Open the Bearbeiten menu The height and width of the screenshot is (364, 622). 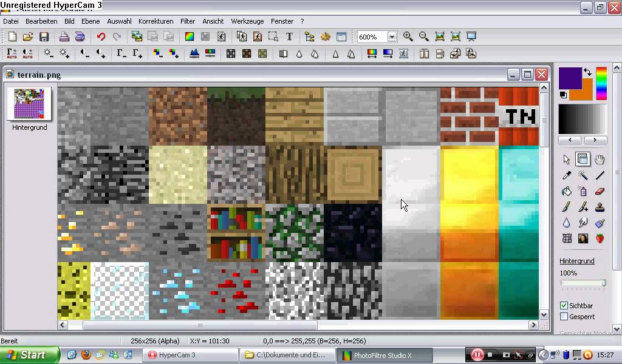pos(41,21)
